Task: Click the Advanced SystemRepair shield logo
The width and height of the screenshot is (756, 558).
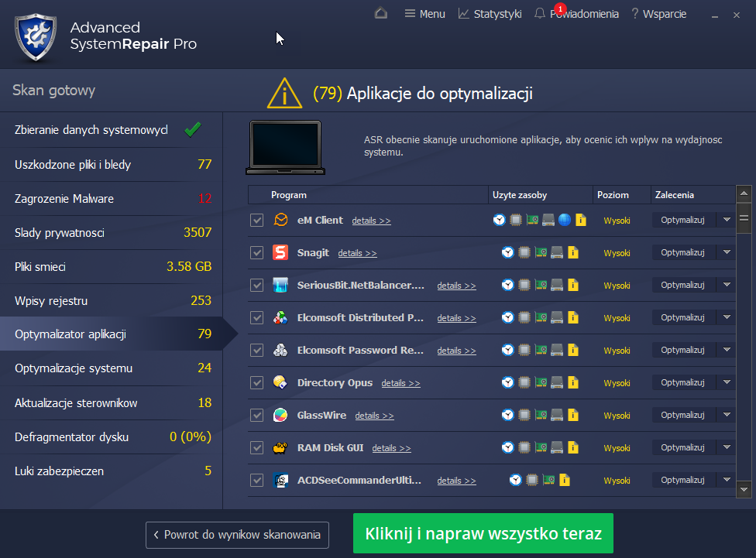Action: click(x=35, y=37)
